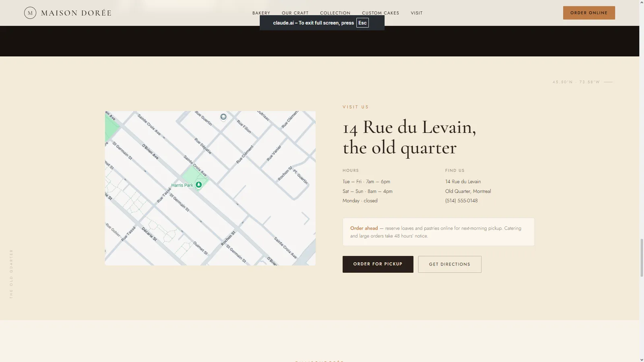Click the 'VISIT US' section label
This screenshot has width=644, height=362.
click(356, 107)
